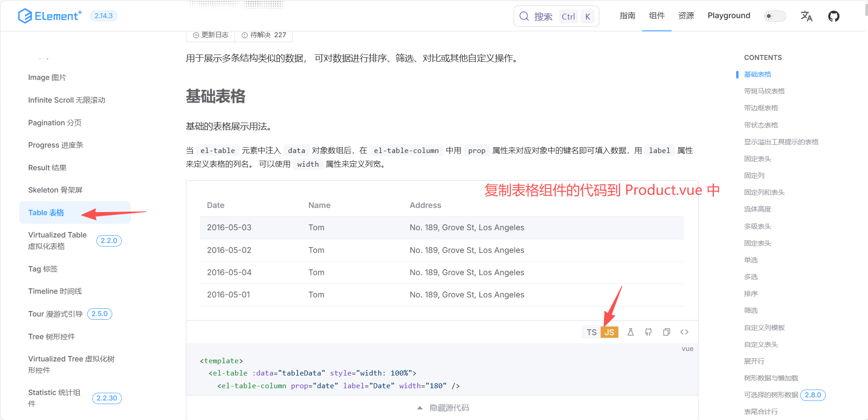This screenshot has width=868, height=420.
Task: Select Timeline 时间线 in sidebar
Action: click(55, 291)
